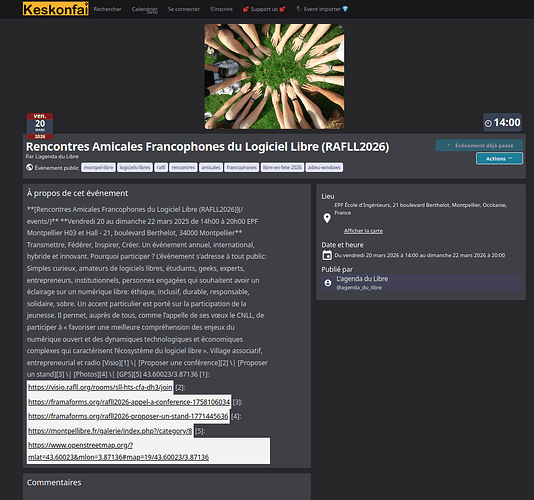Click the location pin icon under Lieu
Viewport: 534px width, 500px height.
pyautogui.click(x=327, y=218)
